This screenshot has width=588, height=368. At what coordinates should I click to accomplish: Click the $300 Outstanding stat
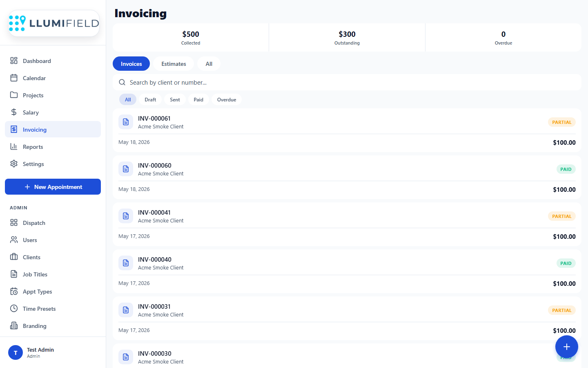(347, 38)
